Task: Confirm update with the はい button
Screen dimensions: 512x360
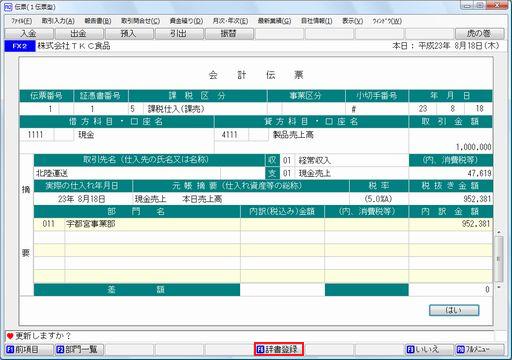Action: [454, 310]
